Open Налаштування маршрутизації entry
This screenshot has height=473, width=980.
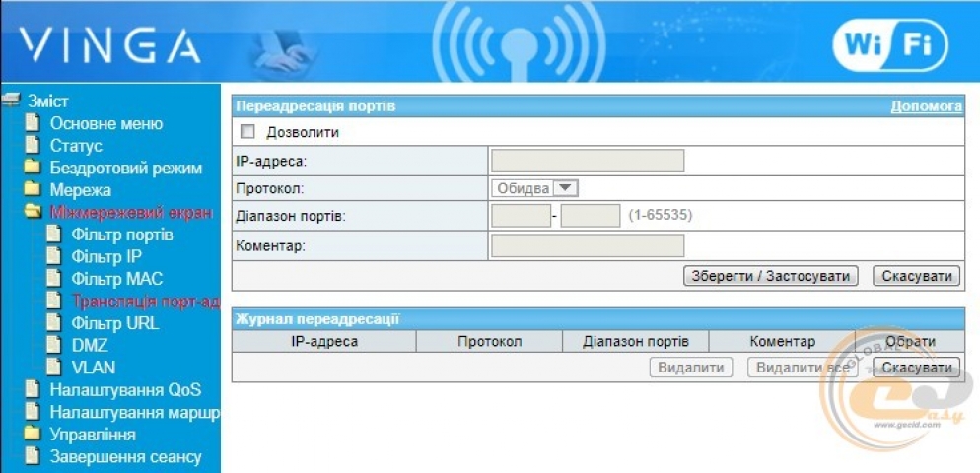coord(135,412)
